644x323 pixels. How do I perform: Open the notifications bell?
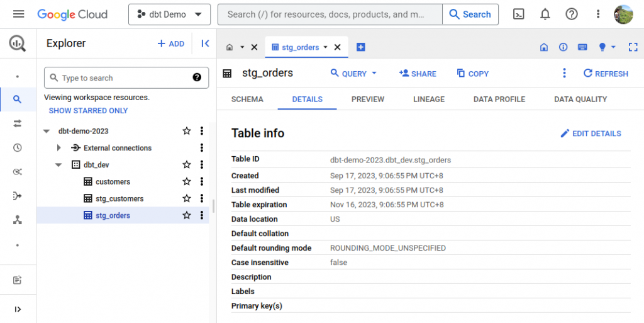[545, 14]
